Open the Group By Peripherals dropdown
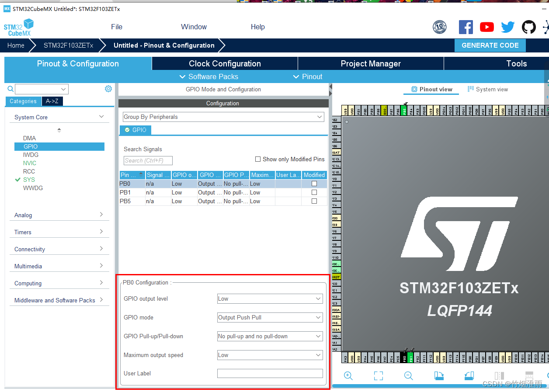This screenshot has width=549, height=392. point(223,117)
